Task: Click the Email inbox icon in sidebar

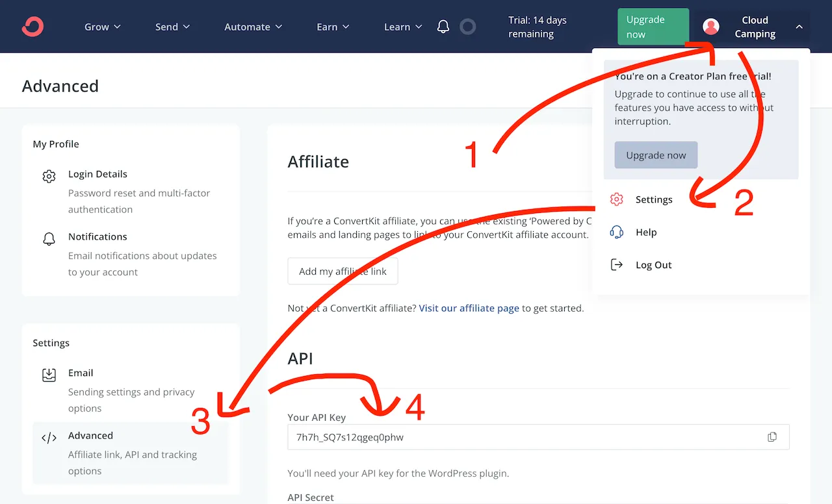Action: pyautogui.click(x=49, y=375)
